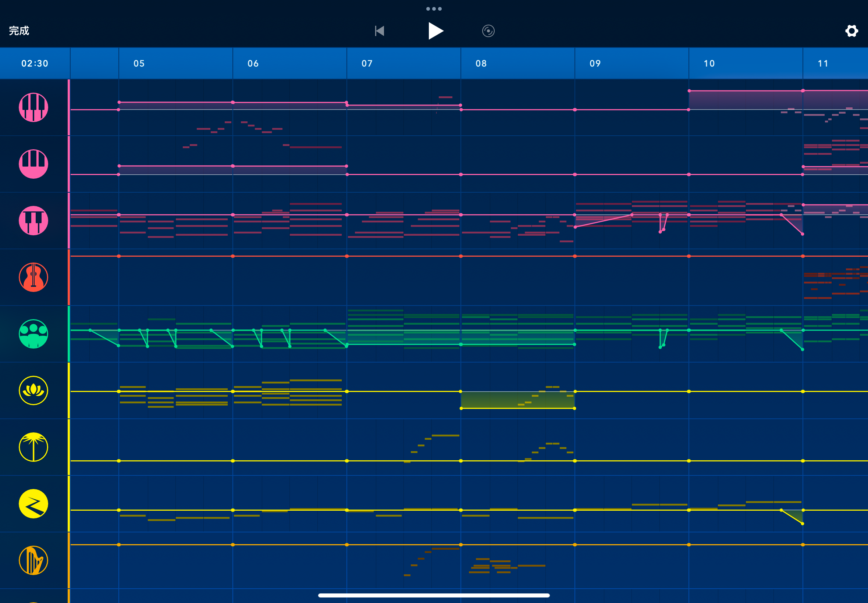Screen dimensions: 868x603
Task: Select the third pink keyboard track icon
Action: (33, 221)
